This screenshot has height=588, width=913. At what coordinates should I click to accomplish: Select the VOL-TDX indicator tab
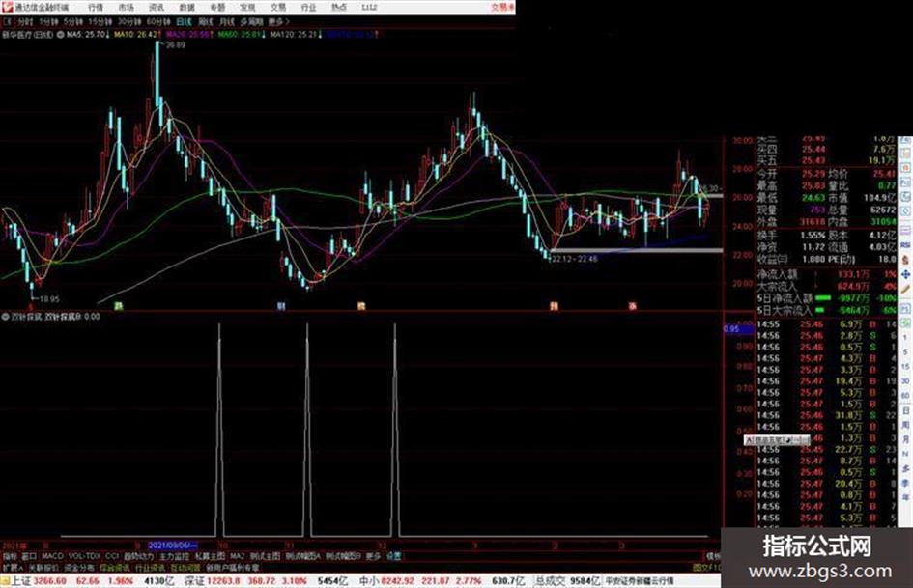click(84, 556)
